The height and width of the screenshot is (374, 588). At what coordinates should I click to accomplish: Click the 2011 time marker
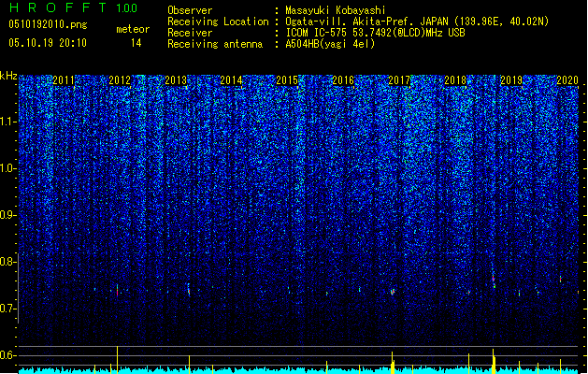[x=64, y=80]
